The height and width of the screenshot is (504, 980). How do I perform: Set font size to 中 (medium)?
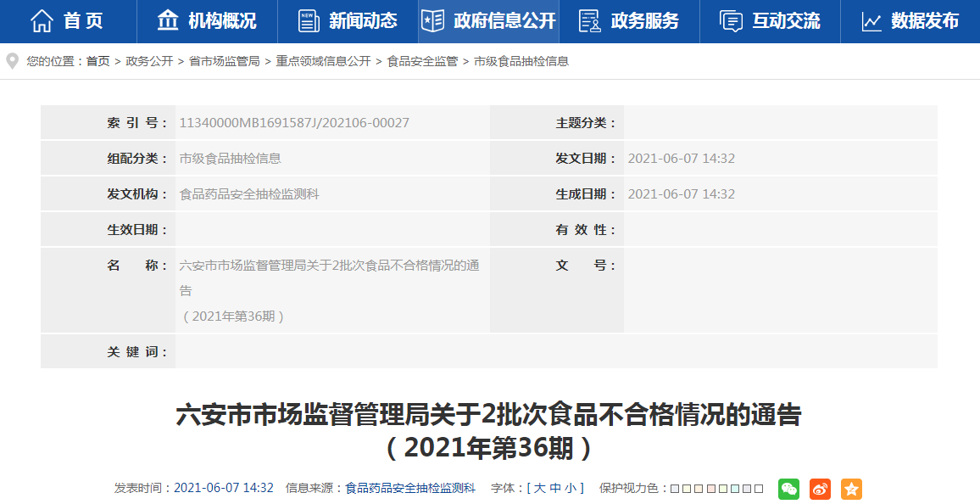point(555,489)
